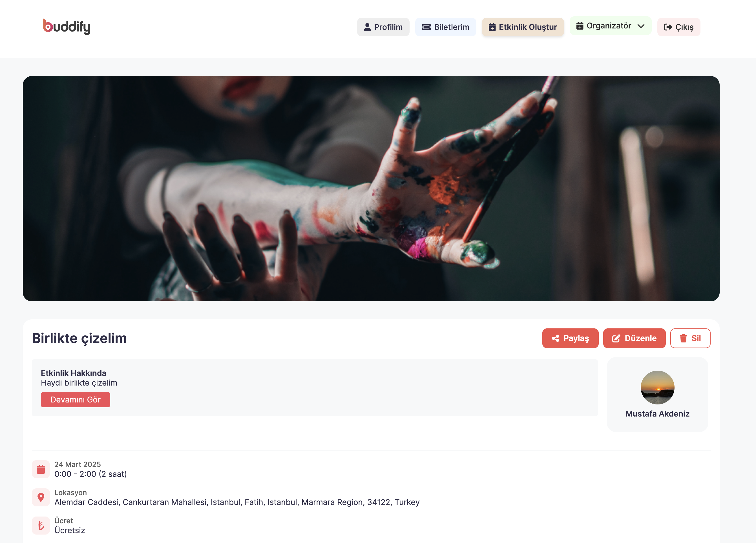This screenshot has width=756, height=543.
Task: Click the buddify logo
Action: click(x=67, y=27)
